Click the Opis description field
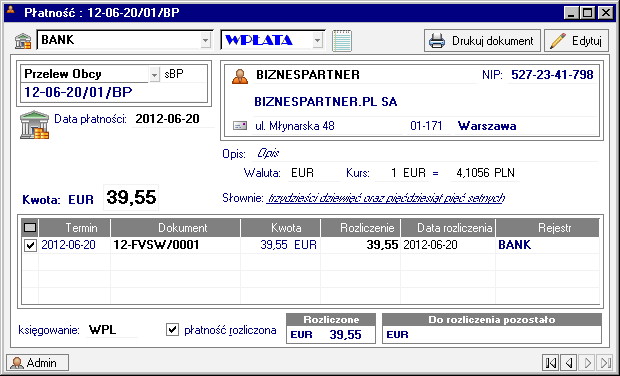The image size is (620, 376). [425, 153]
